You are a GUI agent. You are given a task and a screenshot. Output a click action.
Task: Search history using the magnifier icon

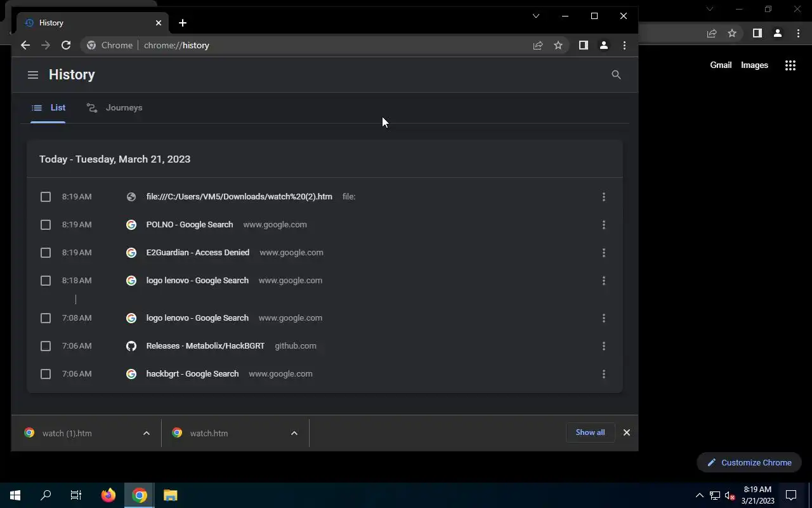(616, 75)
